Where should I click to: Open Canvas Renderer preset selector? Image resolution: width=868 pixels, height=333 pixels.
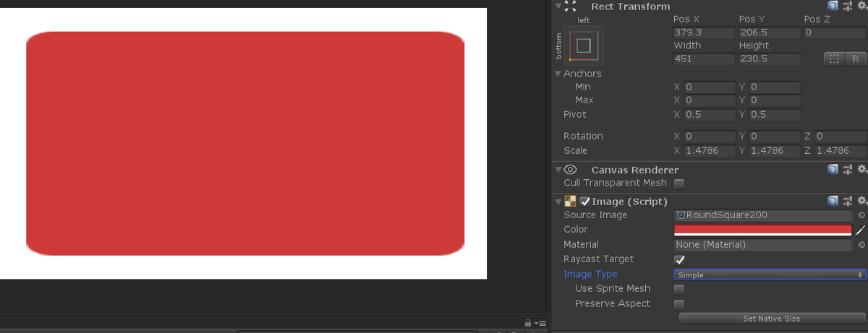tap(846, 169)
